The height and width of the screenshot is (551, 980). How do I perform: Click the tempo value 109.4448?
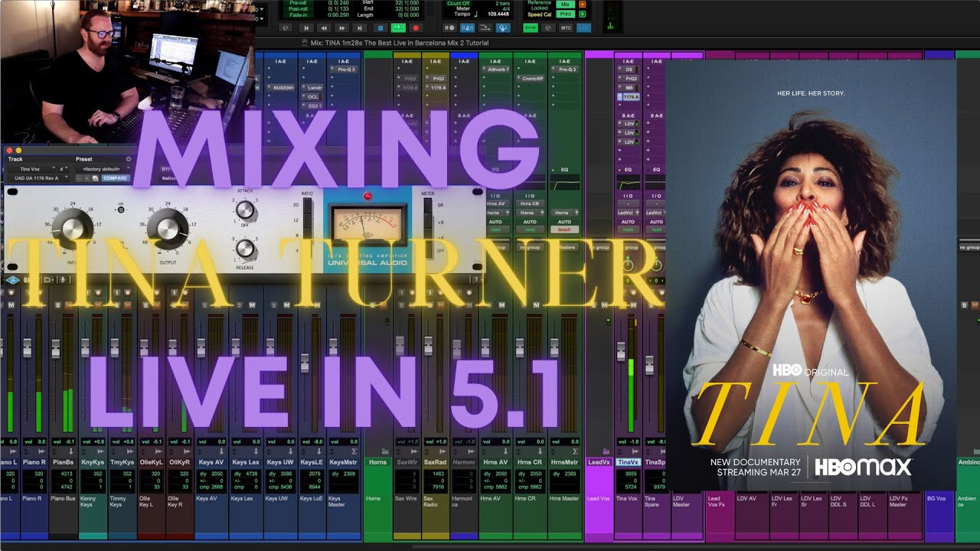tap(498, 15)
